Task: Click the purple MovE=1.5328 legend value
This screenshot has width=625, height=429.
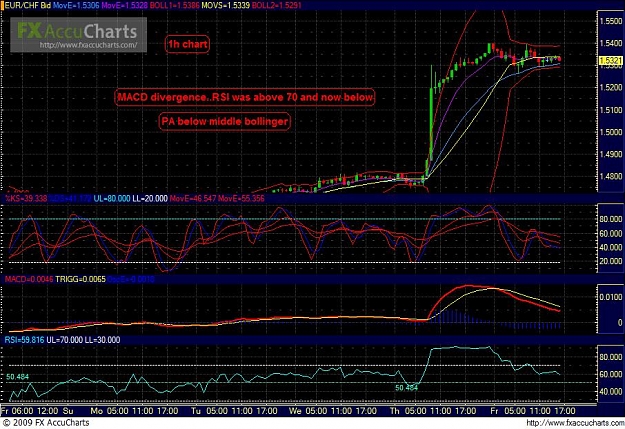Action: click(124, 6)
